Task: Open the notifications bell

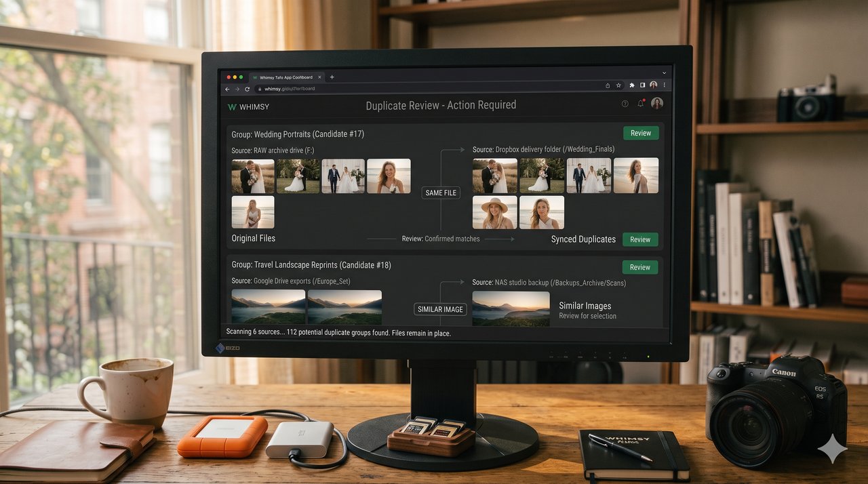Action: point(641,104)
